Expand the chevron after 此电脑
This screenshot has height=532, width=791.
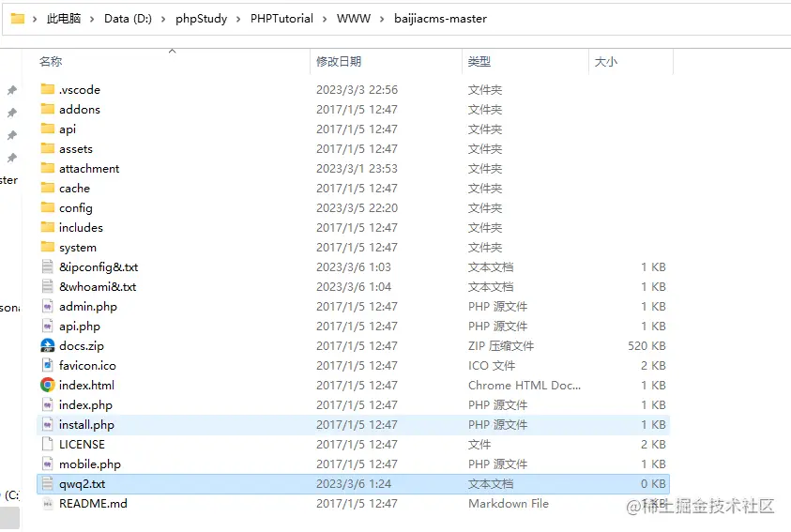(92, 19)
